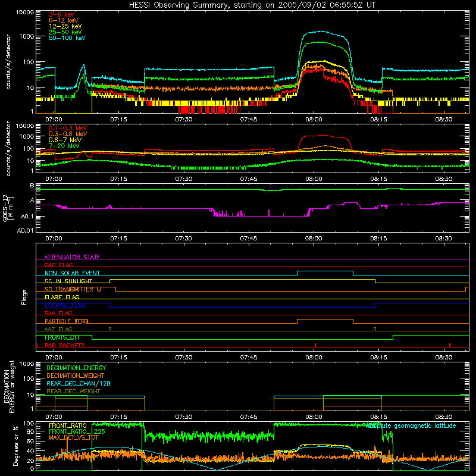Click the "0.3-0.8 MeV" legend label
Image resolution: width=476 pixels, height=476 pixels.
click(x=68, y=134)
